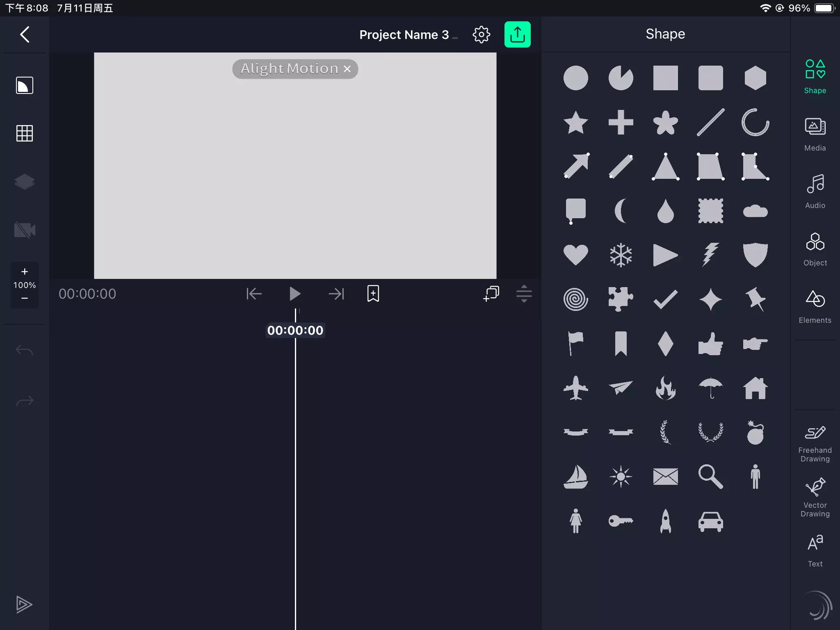Export project with green share button
This screenshot has width=840, height=630.
pyautogui.click(x=517, y=34)
